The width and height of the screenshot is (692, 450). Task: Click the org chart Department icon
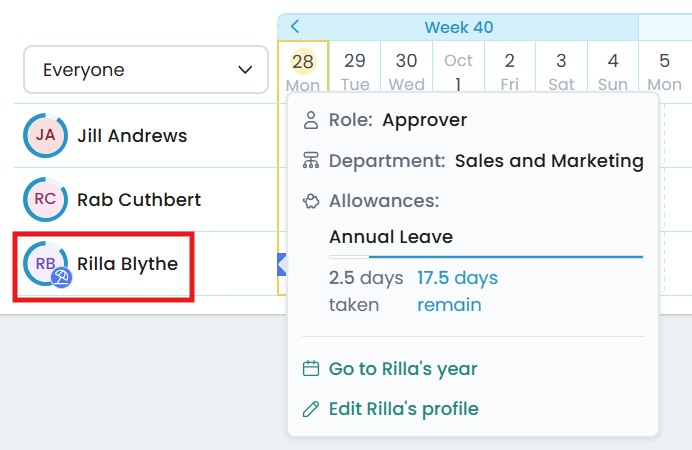[311, 161]
